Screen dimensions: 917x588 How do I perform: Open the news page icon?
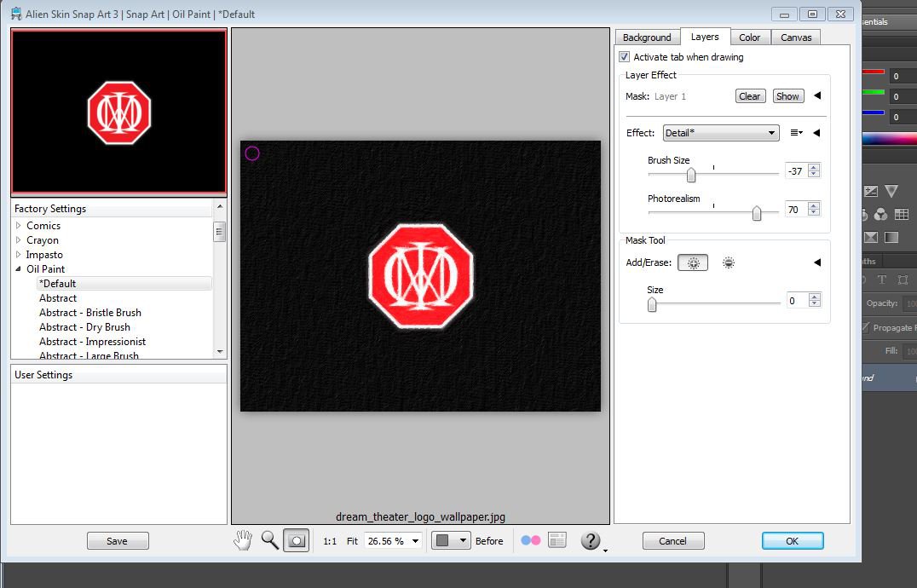pyautogui.click(x=557, y=540)
